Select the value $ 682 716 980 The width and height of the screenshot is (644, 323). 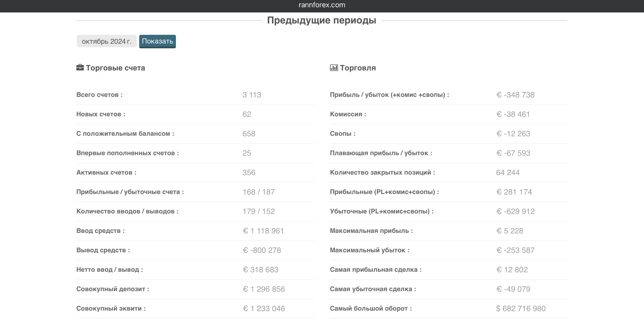click(x=521, y=308)
